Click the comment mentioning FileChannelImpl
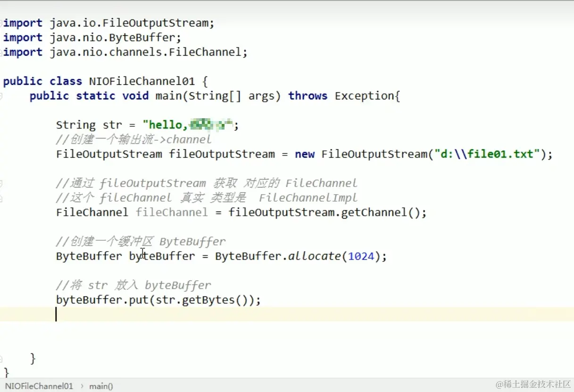The height and width of the screenshot is (392, 574). [207, 197]
